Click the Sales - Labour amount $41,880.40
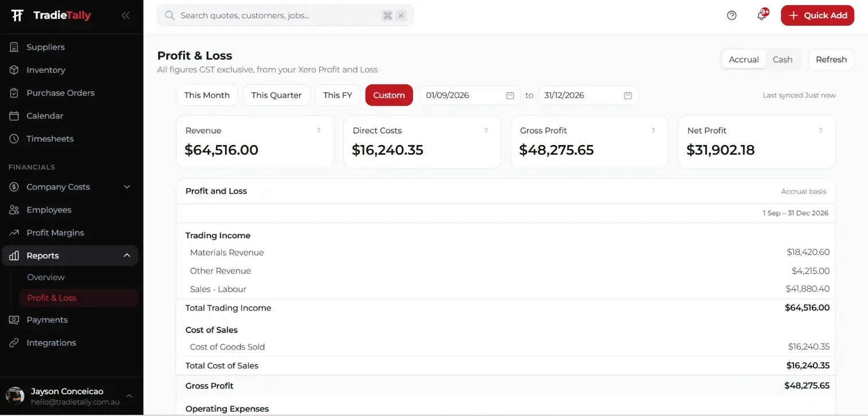Image resolution: width=868 pixels, height=416 pixels. (x=808, y=289)
